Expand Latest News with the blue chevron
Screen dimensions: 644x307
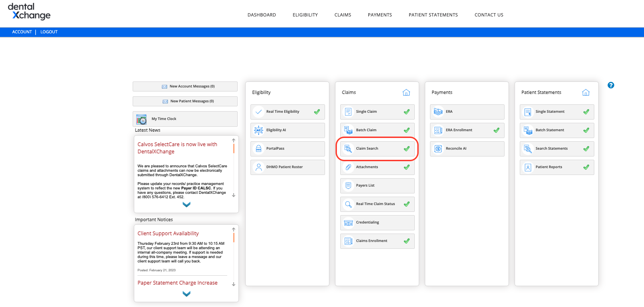tap(186, 204)
